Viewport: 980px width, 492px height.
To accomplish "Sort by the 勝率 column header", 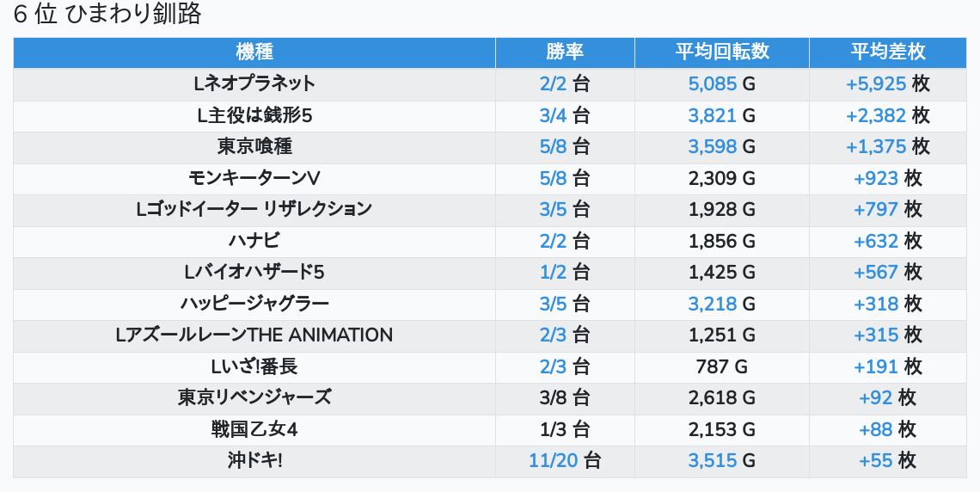I will 565,52.
